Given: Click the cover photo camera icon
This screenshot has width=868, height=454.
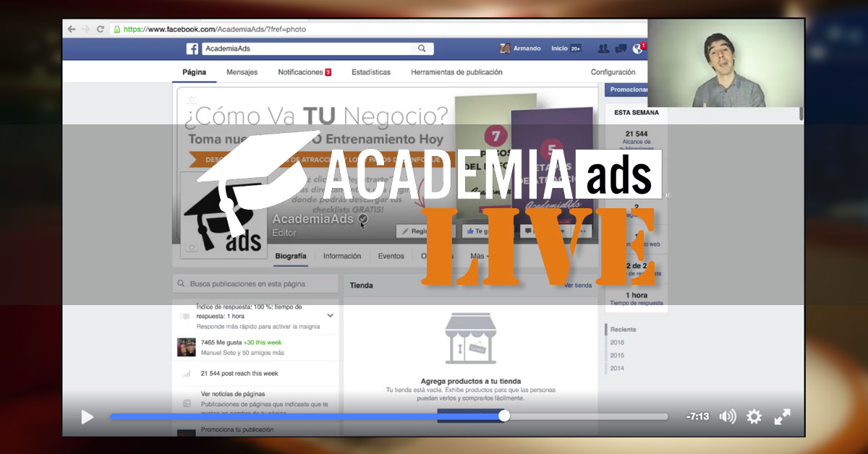Looking at the screenshot, I should tap(192, 100).
